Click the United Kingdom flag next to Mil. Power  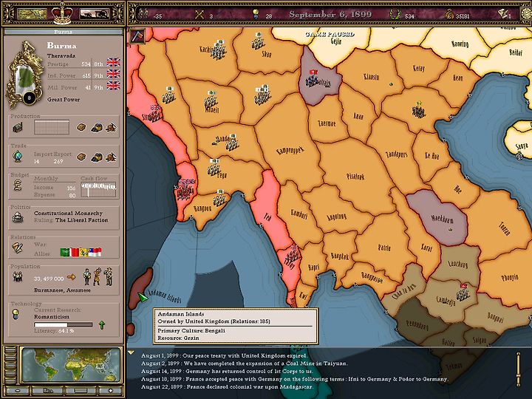pos(113,86)
